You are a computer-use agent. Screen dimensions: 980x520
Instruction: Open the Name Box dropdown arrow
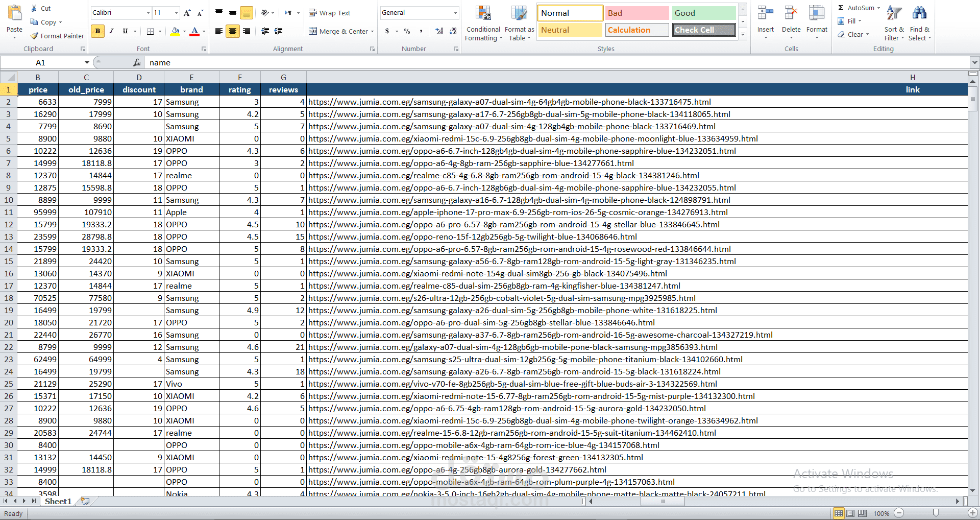[87, 62]
